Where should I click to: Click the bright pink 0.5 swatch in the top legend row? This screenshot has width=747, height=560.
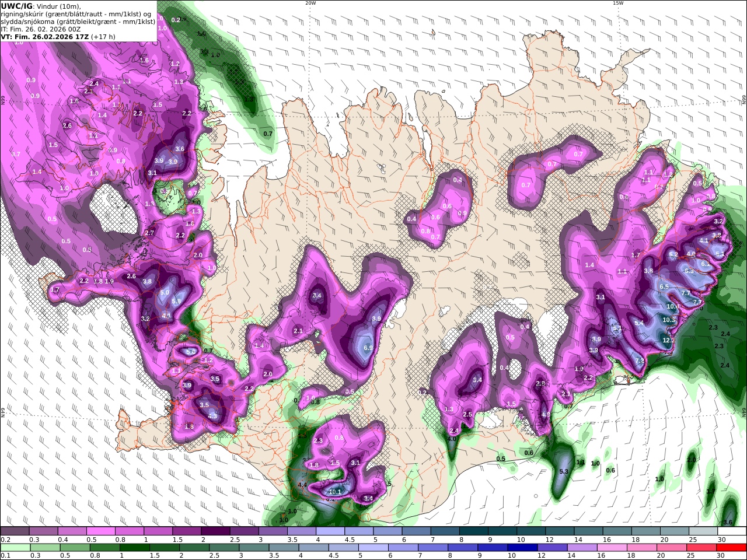point(100,531)
